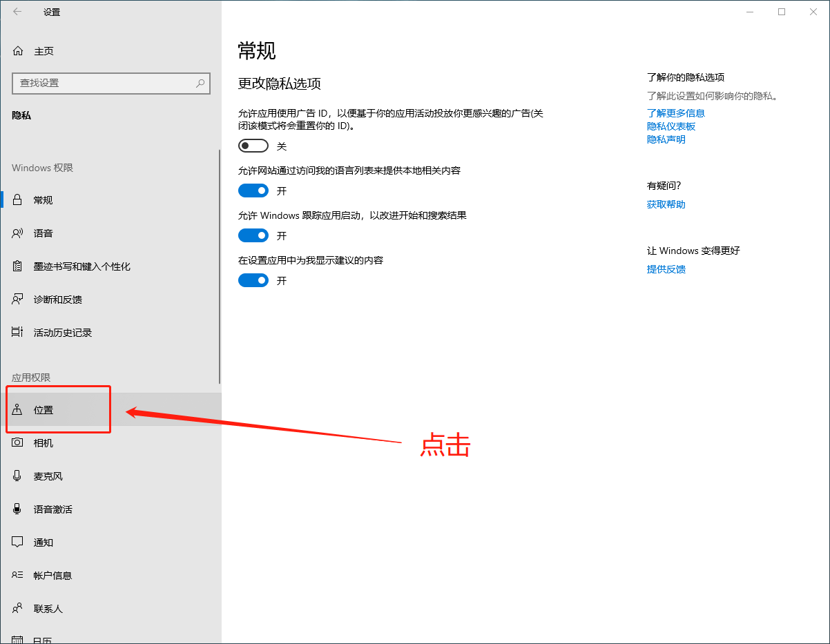Viewport: 830px width, 644px height.
Task: Open the 隐私仪表板 link
Action: coord(670,126)
